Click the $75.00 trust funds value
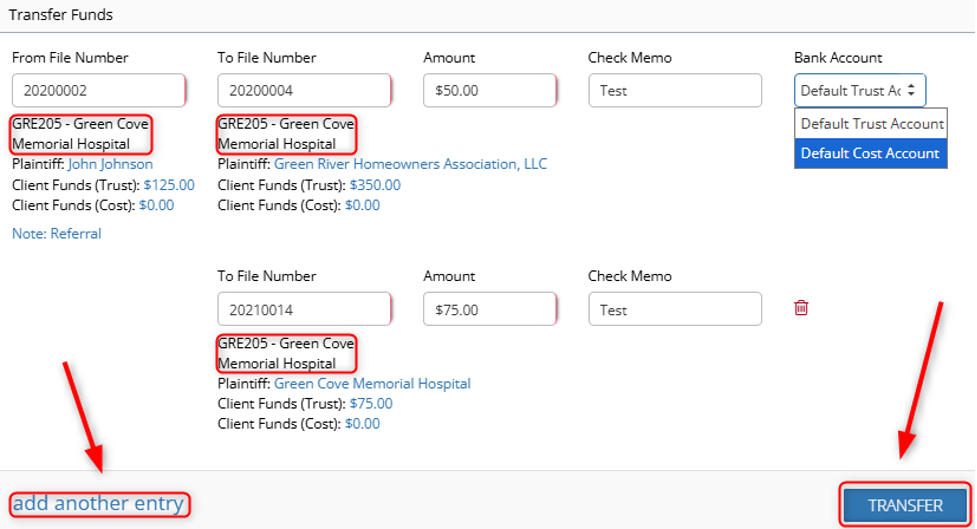 point(371,404)
